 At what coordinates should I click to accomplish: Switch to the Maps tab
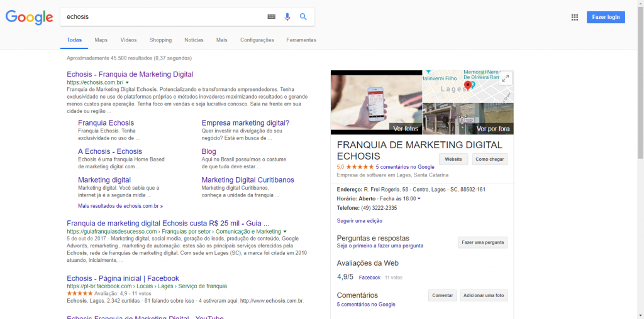[101, 40]
